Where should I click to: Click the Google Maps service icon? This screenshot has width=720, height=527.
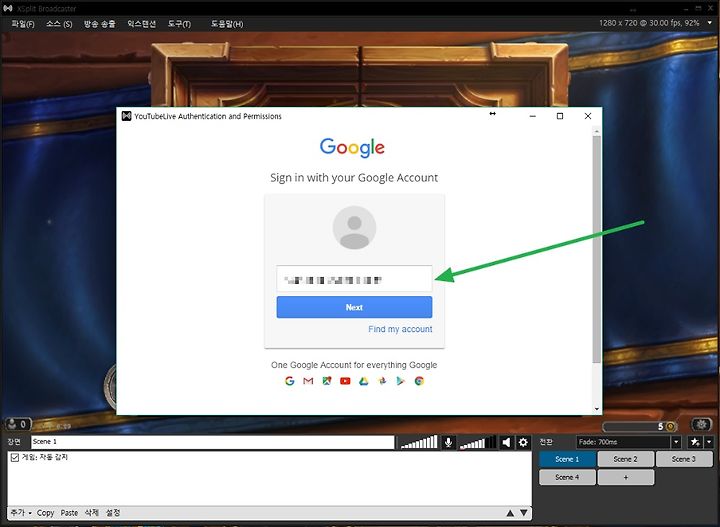tap(326, 381)
